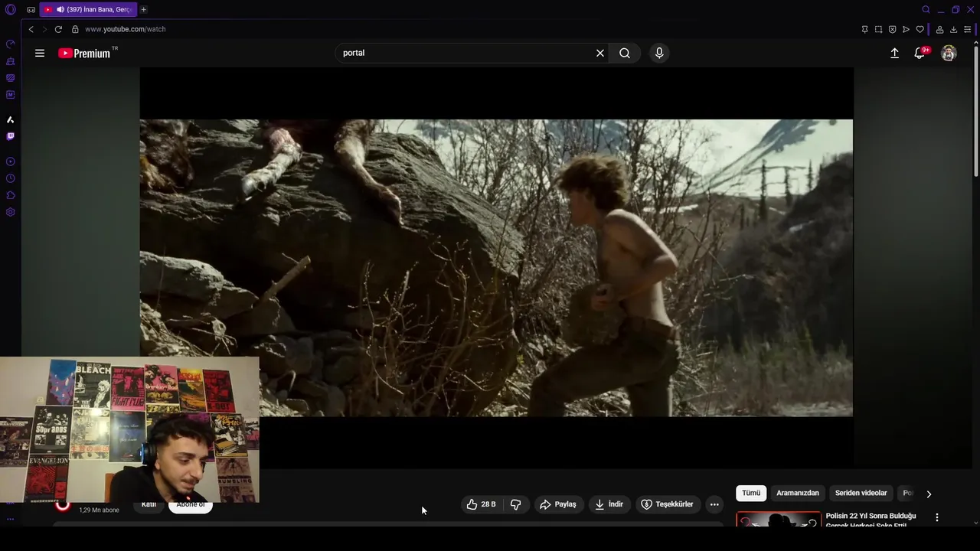Share the video via Paylaş
The height and width of the screenshot is (551, 980).
tap(558, 504)
